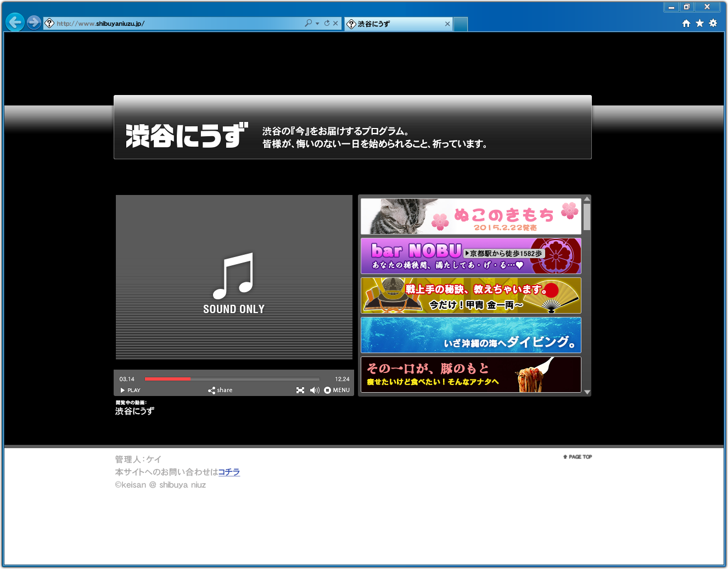The height and width of the screenshot is (569, 728).
Task: Follow the コチラ contact link
Action: 229,472
